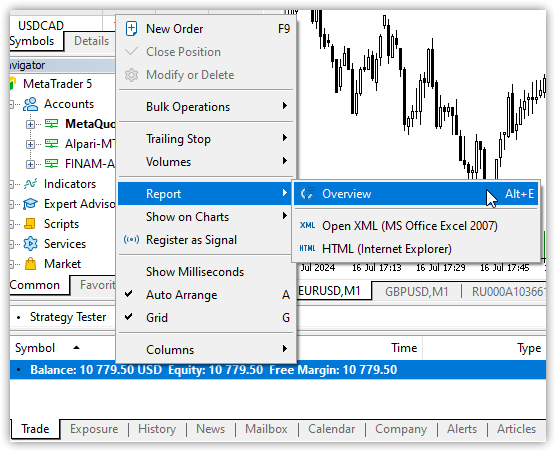
Task: Click the Services gear icon
Action: pos(30,244)
